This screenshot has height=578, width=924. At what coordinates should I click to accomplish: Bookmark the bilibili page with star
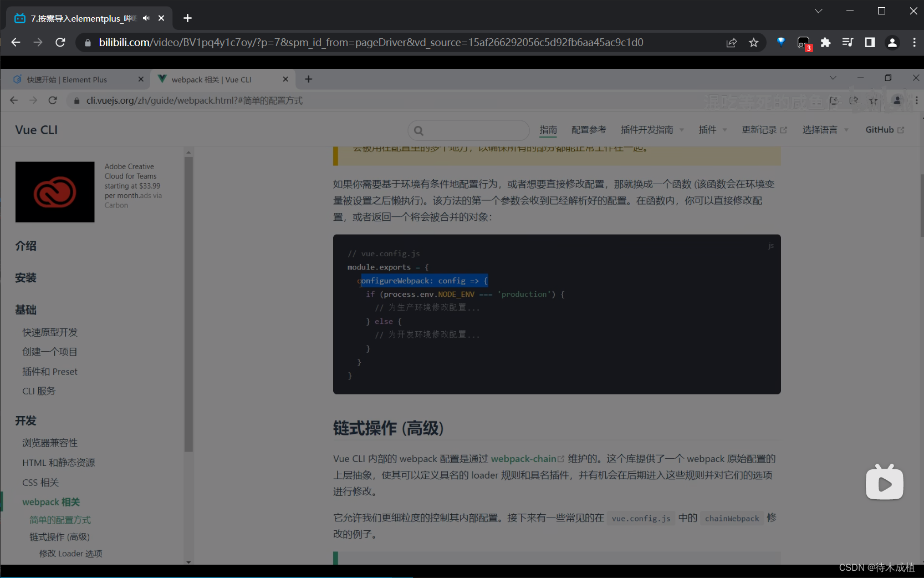(x=753, y=43)
